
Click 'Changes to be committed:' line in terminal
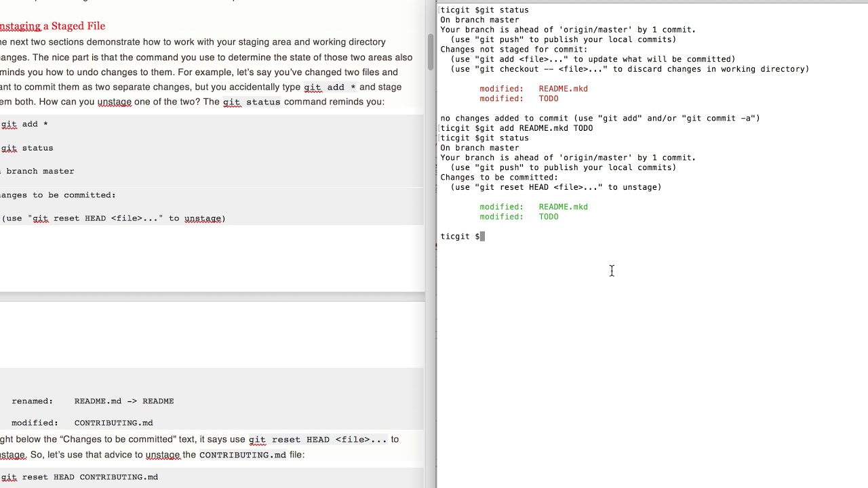click(499, 178)
